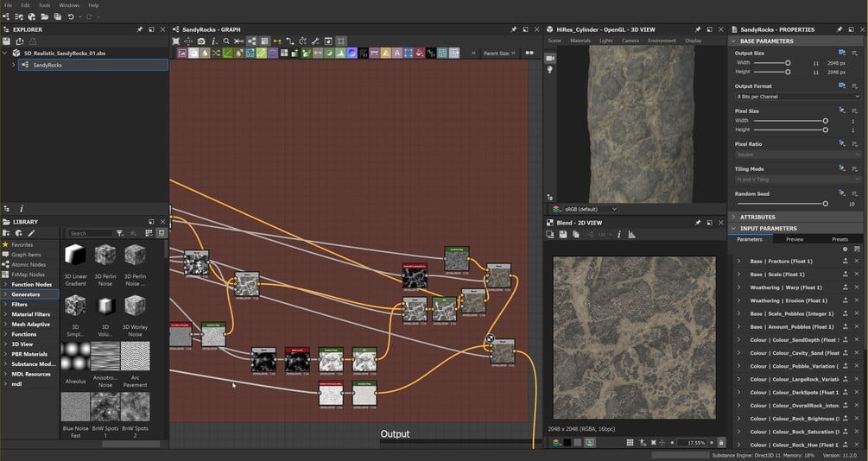Open the sRGB (default) color space dropdown
Viewport: 868px width, 461px height.
[589, 209]
